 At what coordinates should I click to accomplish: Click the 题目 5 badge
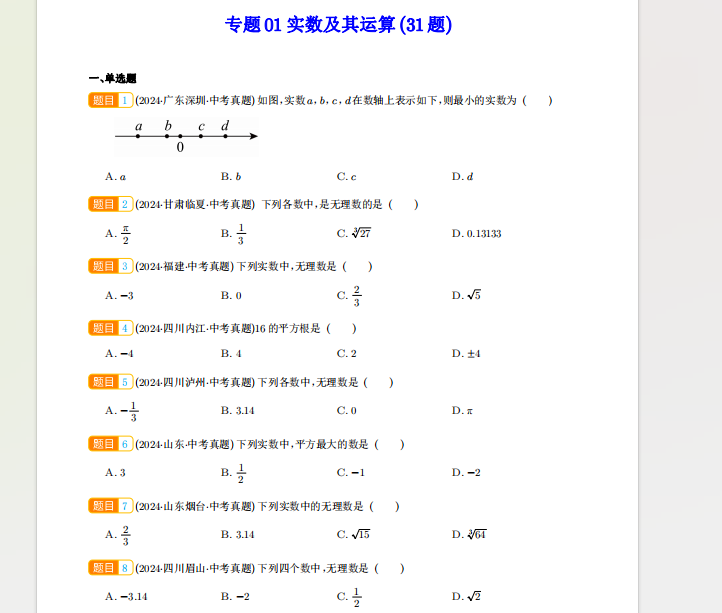(111, 382)
